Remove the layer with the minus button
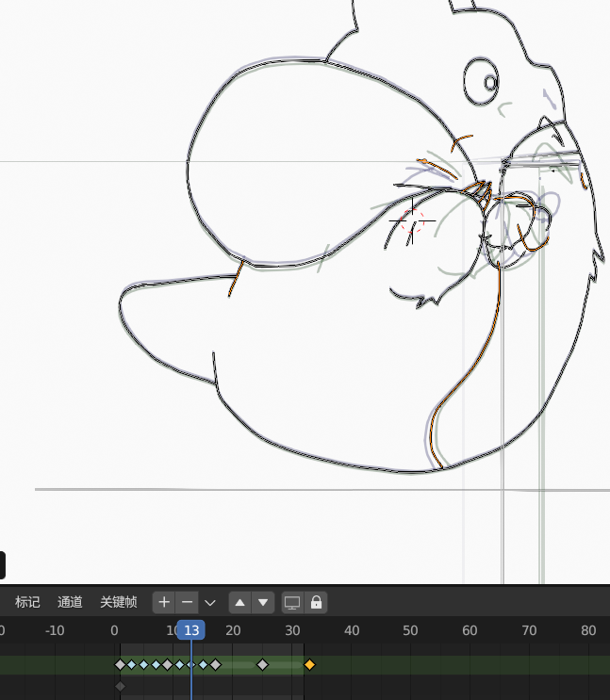Screen dimensions: 610x700 [187, 602]
